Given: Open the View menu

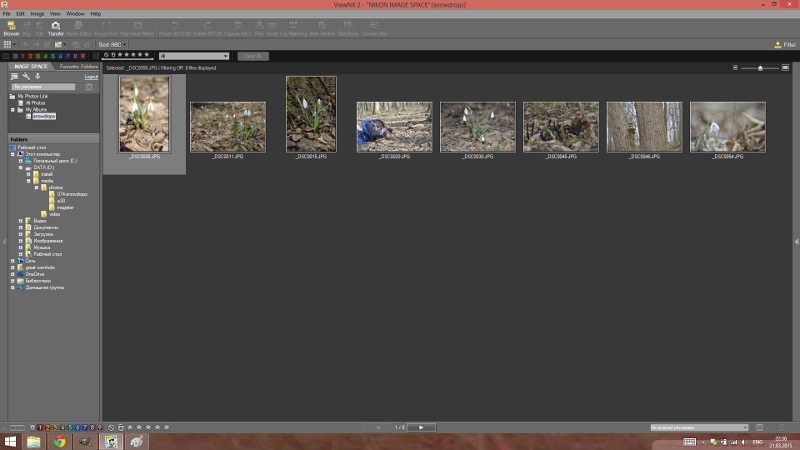Looking at the screenshot, I should 55,14.
